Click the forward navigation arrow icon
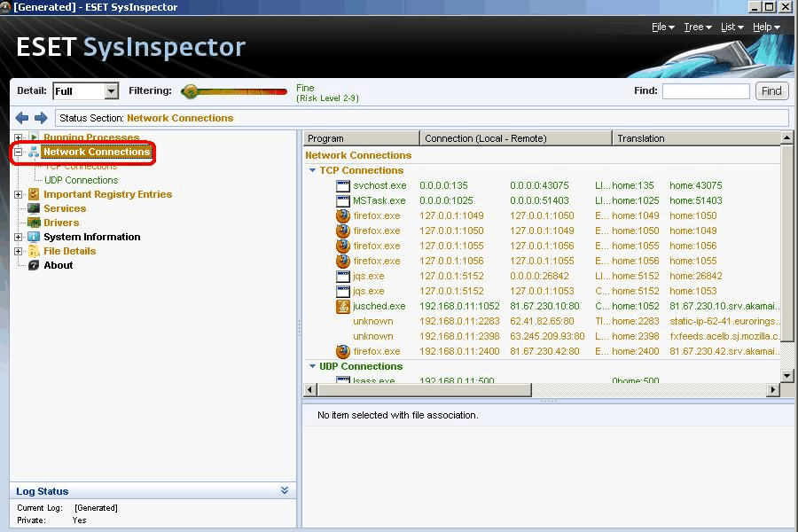This screenshot has width=798, height=532. click(x=41, y=118)
